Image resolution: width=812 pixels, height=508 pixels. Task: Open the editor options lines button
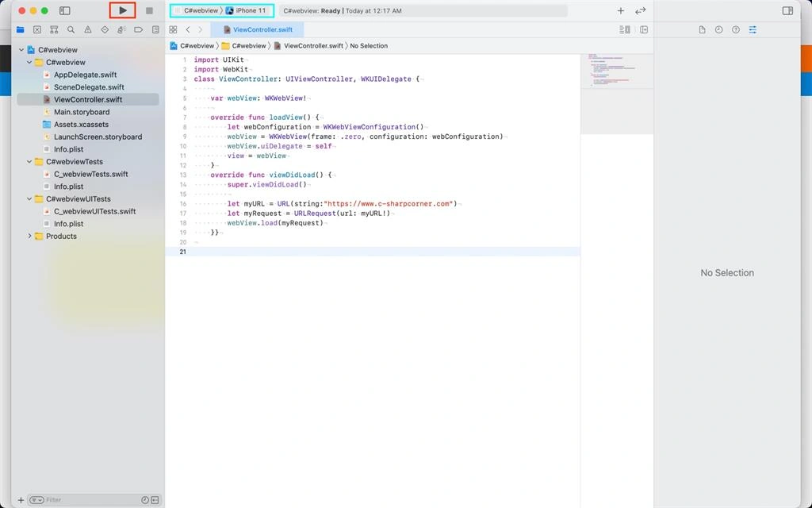click(625, 29)
